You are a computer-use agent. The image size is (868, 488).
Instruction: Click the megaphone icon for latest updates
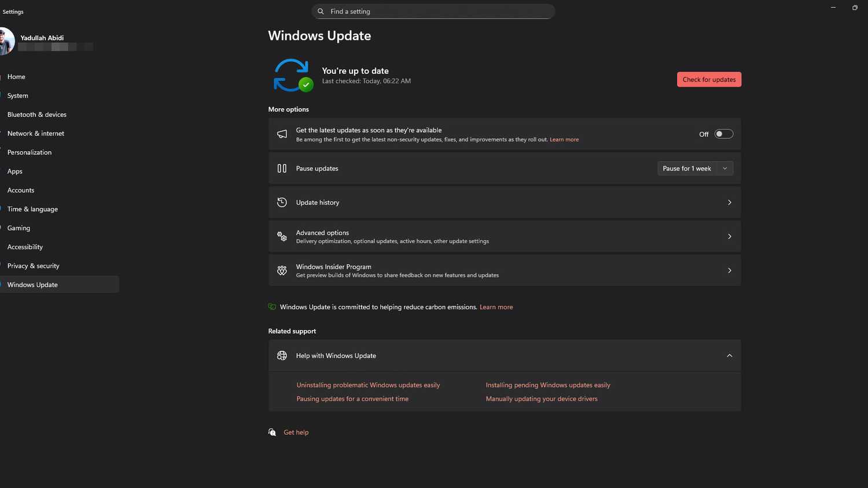click(x=282, y=134)
